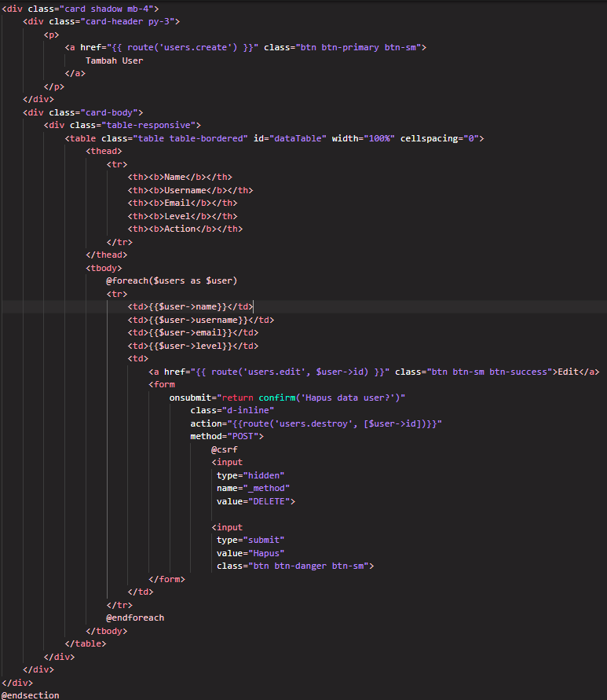
Task: Click the $user->username table cell line
Action: point(201,320)
